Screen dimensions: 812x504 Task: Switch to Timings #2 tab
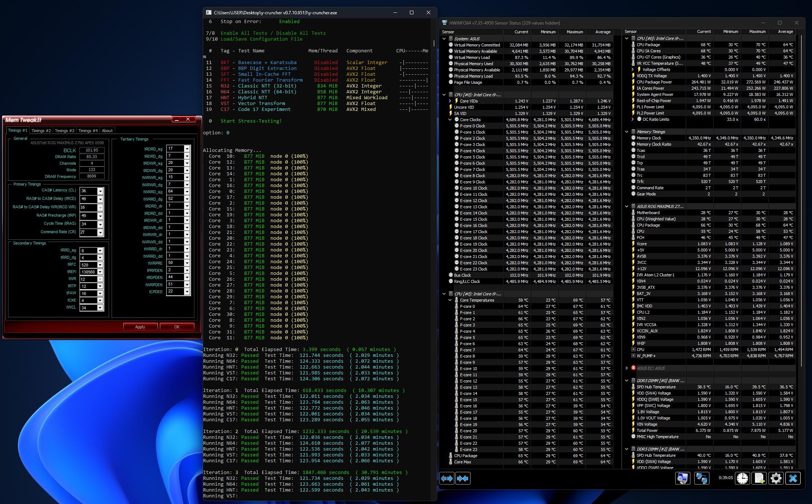41,131
